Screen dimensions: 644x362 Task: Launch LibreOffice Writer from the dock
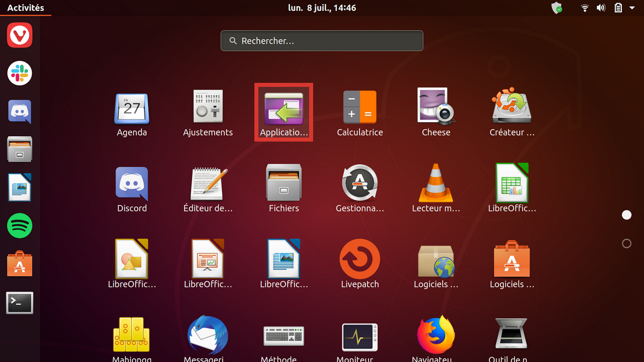tap(20, 188)
